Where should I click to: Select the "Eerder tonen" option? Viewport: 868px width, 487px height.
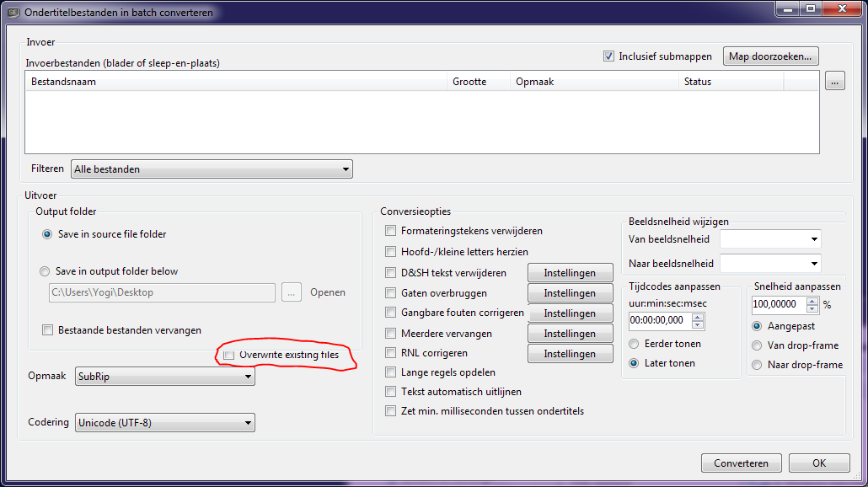pos(634,343)
